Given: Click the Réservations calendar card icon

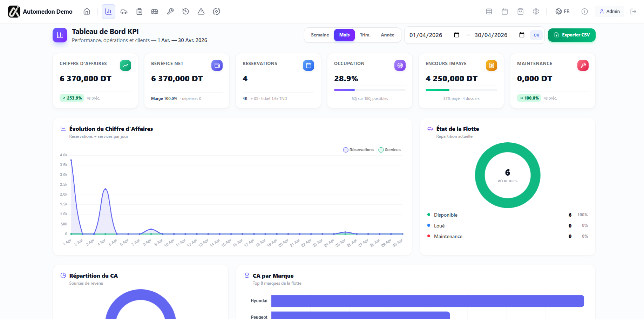Looking at the screenshot, I should pyautogui.click(x=309, y=65).
